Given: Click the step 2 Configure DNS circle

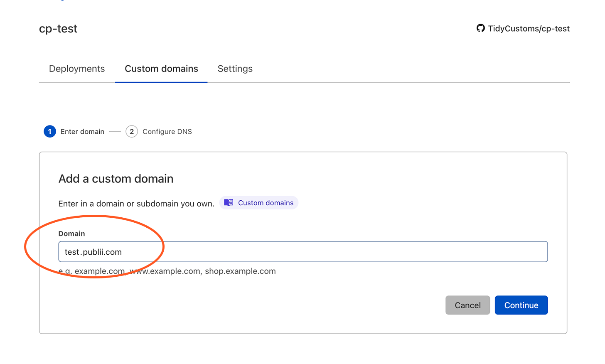Looking at the screenshot, I should click(132, 131).
